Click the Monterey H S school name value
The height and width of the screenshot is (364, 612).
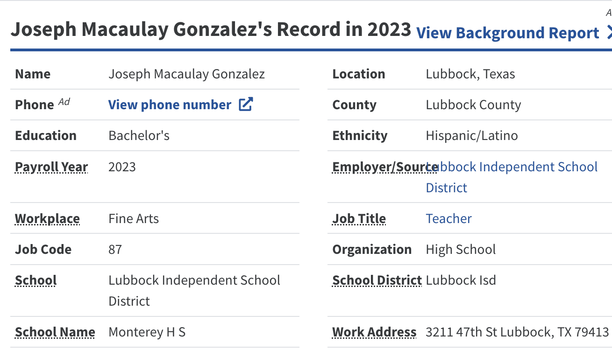click(x=147, y=332)
